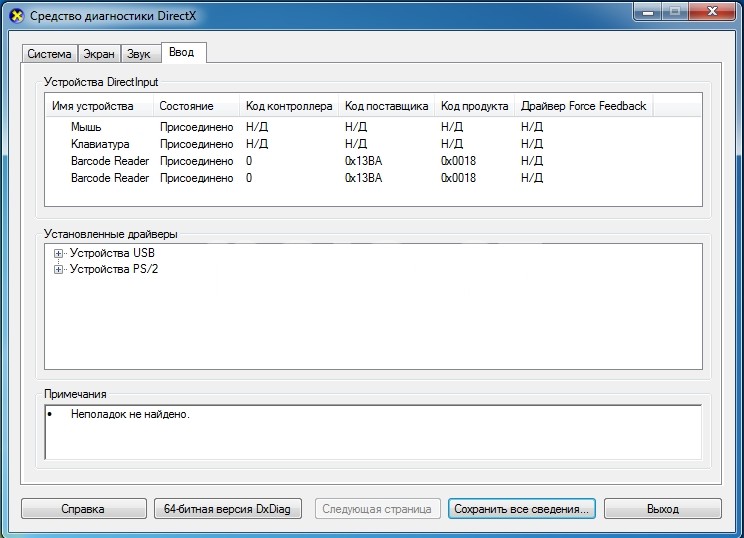This screenshot has height=538, width=744.
Task: Select the first Barcode Reader row
Action: point(110,161)
